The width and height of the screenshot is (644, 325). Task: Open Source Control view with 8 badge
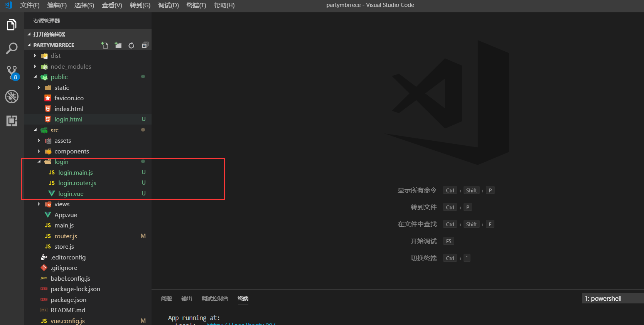tap(12, 72)
